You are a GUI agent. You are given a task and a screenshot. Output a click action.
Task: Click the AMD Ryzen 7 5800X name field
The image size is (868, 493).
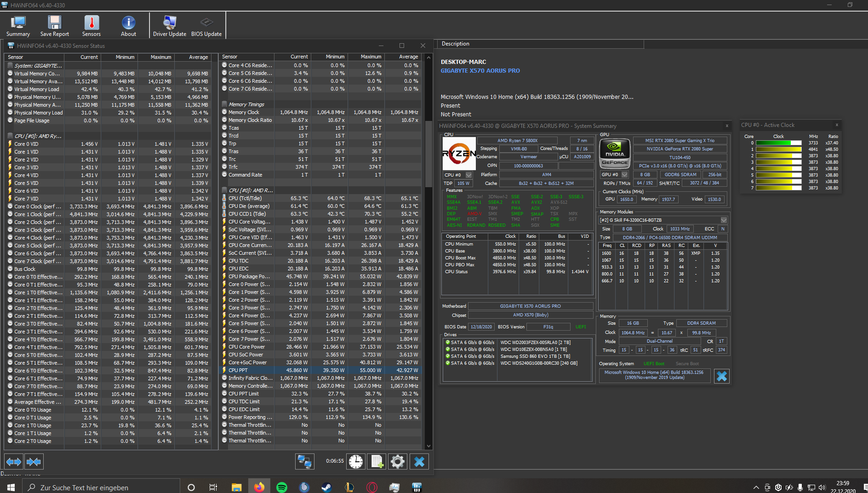click(x=517, y=141)
